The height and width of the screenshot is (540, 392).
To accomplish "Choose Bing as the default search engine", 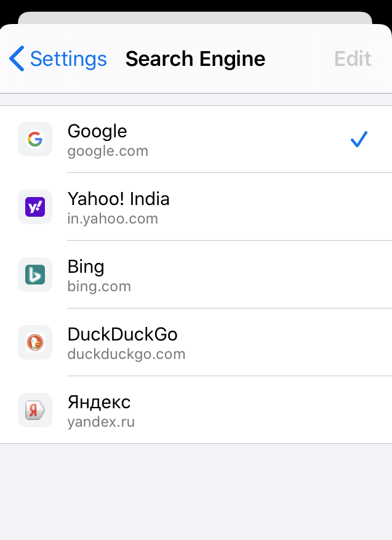I will (x=86, y=267).
